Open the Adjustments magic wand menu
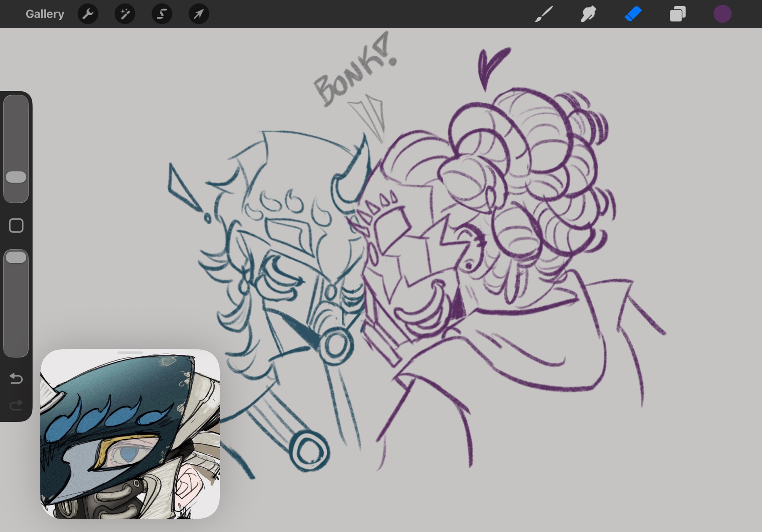 coord(125,14)
